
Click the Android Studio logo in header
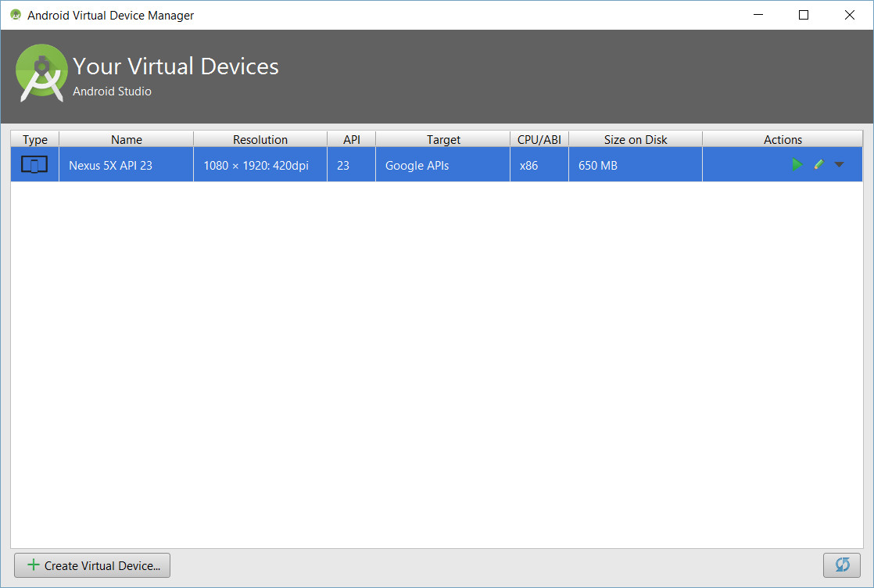tap(41, 73)
